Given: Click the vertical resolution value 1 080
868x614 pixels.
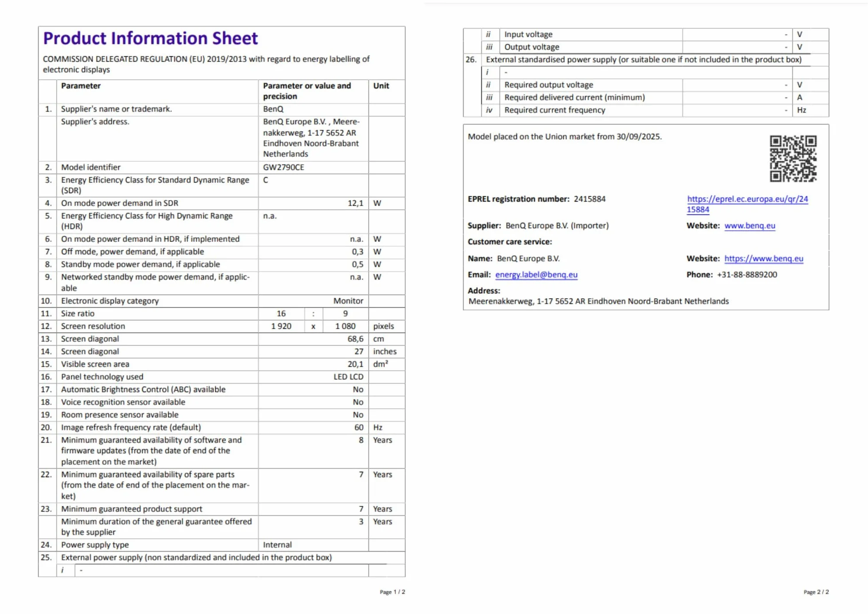Looking at the screenshot, I should tap(345, 326).
